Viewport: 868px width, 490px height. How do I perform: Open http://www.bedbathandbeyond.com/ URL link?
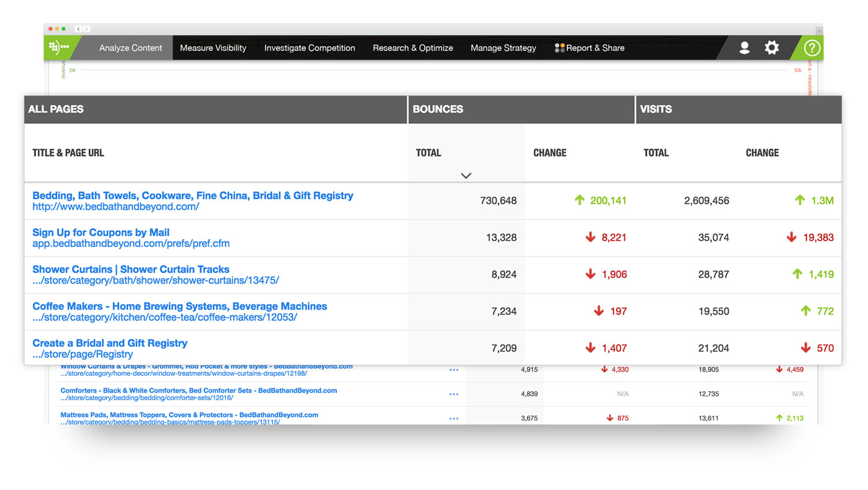point(116,207)
